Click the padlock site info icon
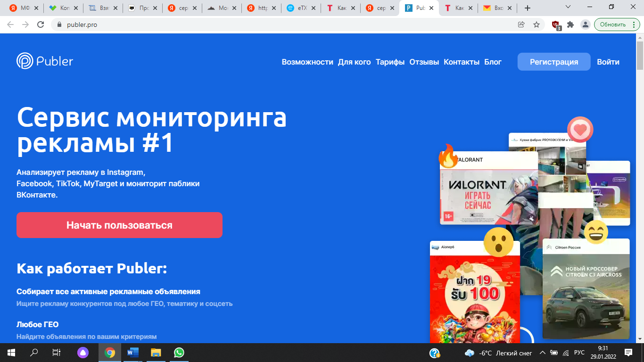This screenshot has height=362, width=644. point(59,25)
